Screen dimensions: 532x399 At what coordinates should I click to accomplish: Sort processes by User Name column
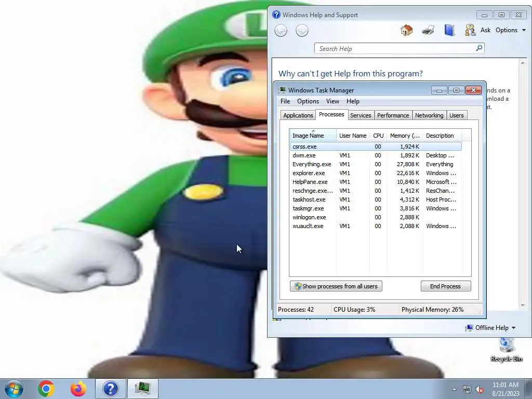[x=353, y=136]
